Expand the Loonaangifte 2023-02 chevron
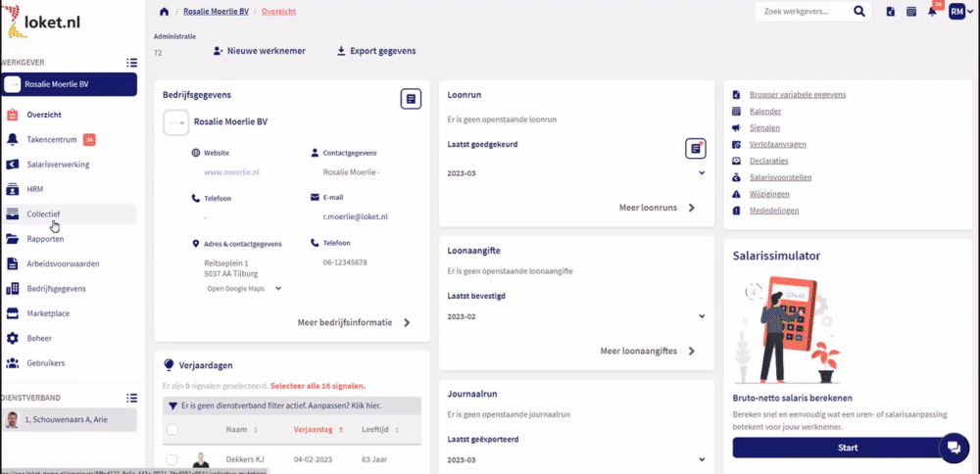The image size is (980, 474). pos(702,316)
